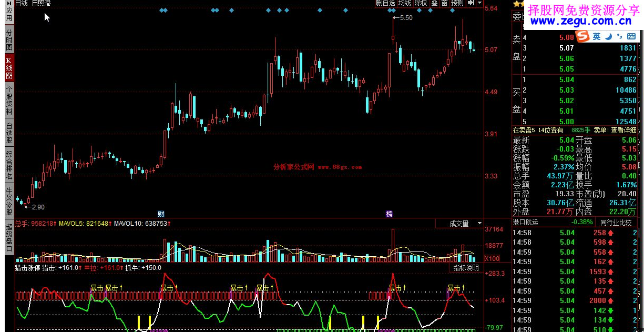Image resolution: width=644 pixels, height=332 pixels.
Task: Click the 股本 30.76亿 value
Action: click(x=560, y=203)
